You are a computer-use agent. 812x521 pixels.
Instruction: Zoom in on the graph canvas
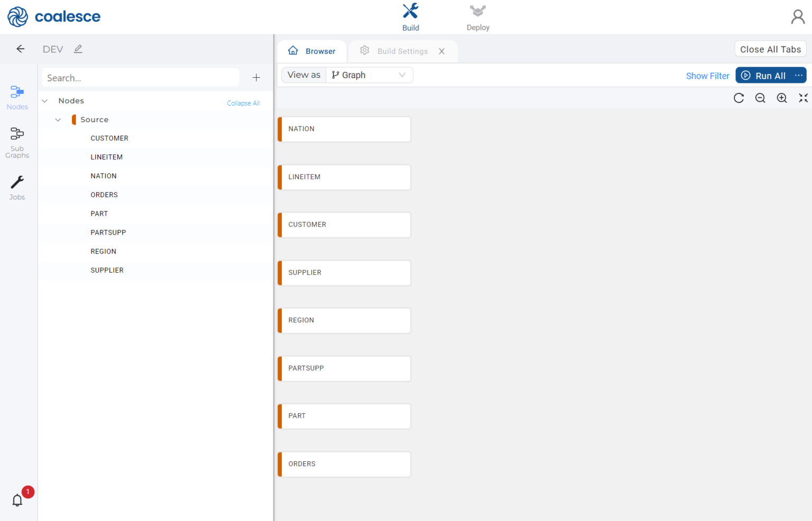[782, 98]
